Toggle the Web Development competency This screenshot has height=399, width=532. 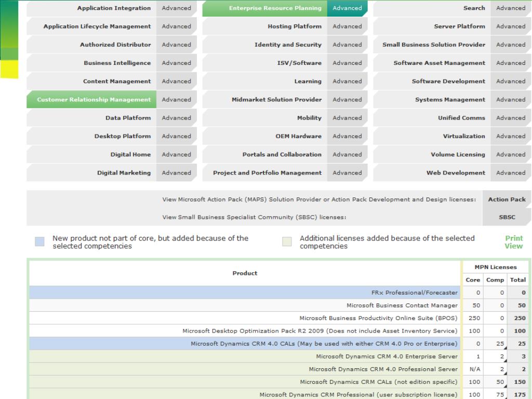[x=432, y=173]
